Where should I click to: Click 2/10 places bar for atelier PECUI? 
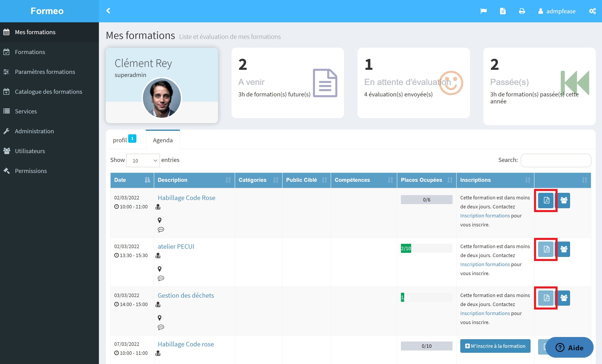tap(427, 248)
